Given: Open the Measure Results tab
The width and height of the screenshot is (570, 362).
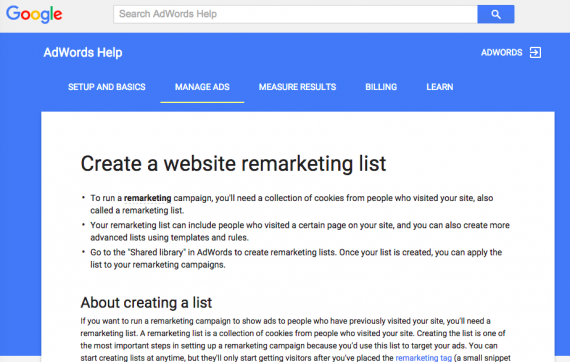Looking at the screenshot, I should click(297, 87).
